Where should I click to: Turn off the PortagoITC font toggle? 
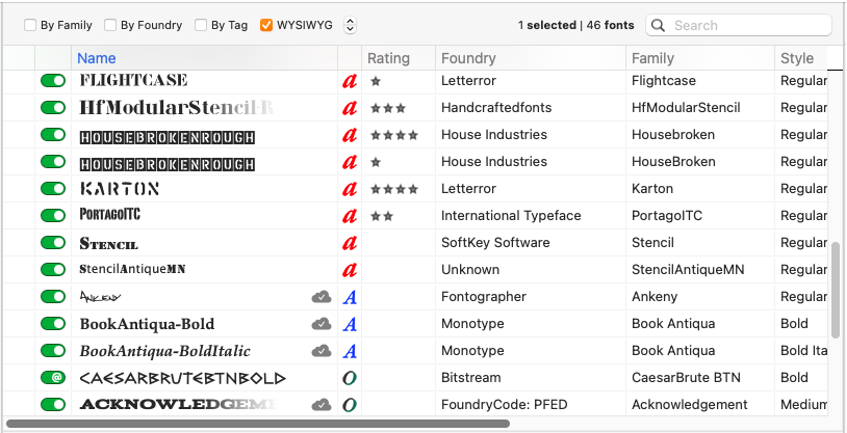coord(53,215)
